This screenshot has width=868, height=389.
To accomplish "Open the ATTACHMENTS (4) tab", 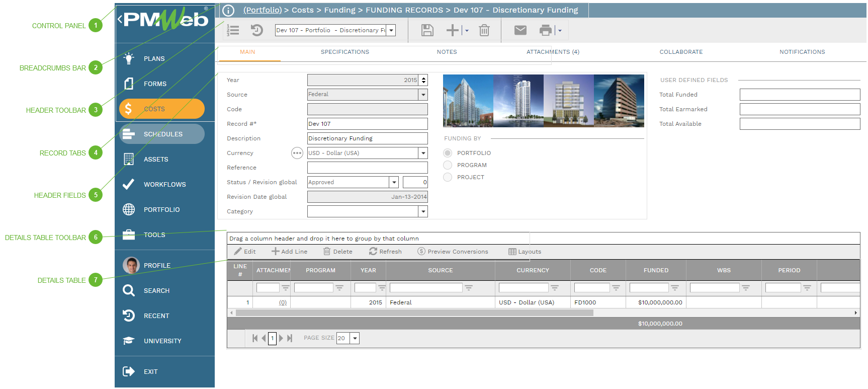I will [553, 52].
